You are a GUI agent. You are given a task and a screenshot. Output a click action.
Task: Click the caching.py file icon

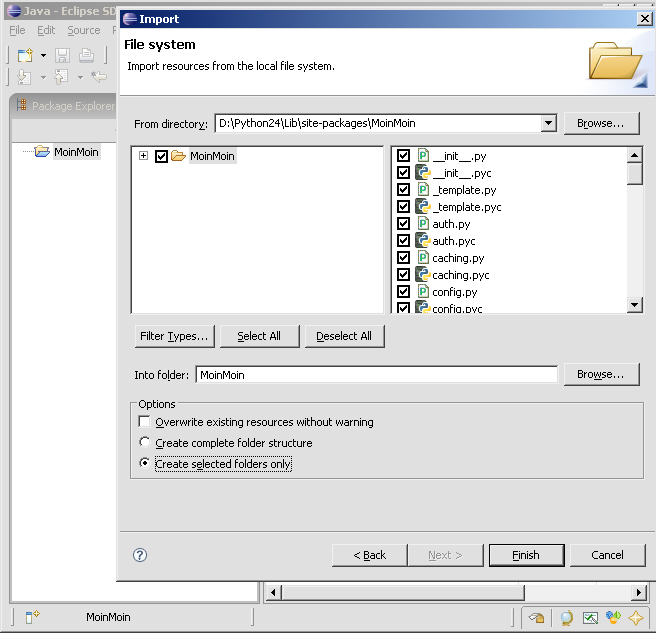pyautogui.click(x=423, y=258)
